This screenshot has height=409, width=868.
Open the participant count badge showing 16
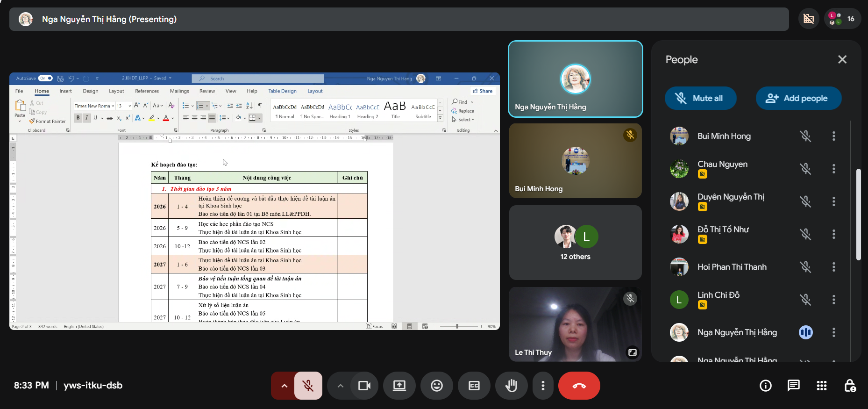(842, 19)
